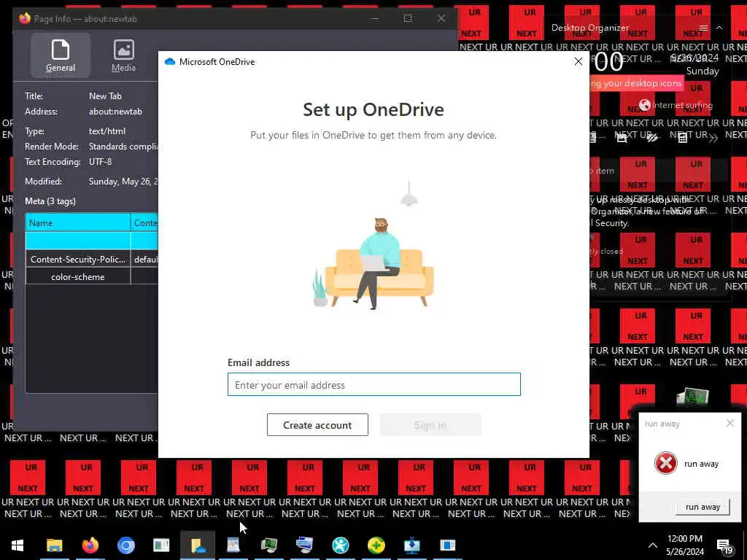
Task: Sort by the Name column header
Action: pos(77,223)
